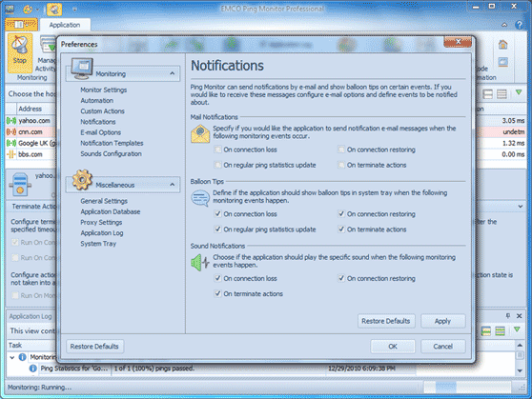The height and width of the screenshot is (399, 532).
Task: Click the Google UK host status icon
Action: pyautogui.click(x=11, y=143)
